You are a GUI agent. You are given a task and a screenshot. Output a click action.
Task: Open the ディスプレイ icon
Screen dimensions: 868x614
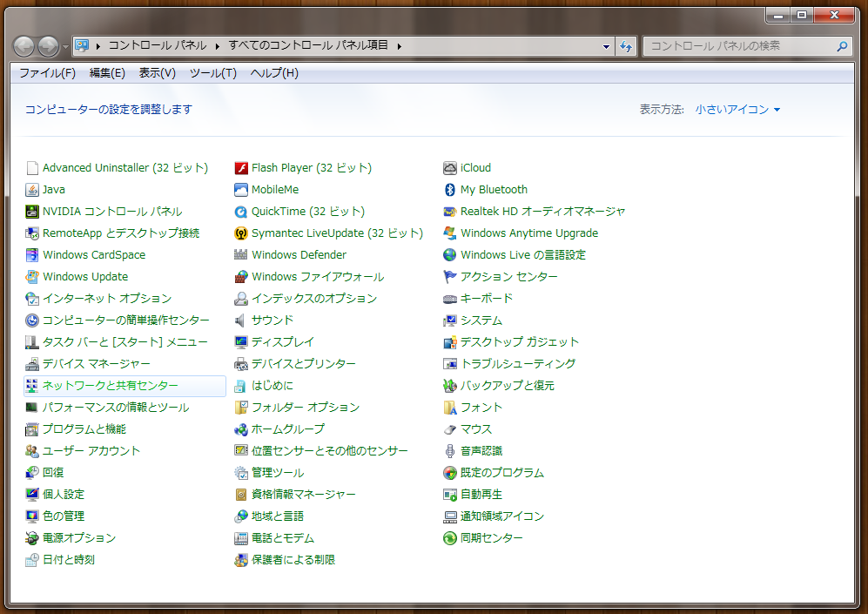241,342
